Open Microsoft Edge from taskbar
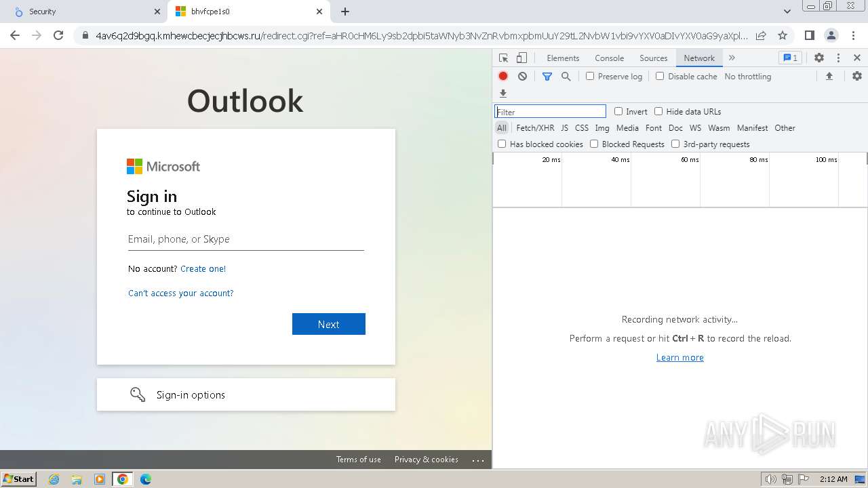 click(x=146, y=479)
